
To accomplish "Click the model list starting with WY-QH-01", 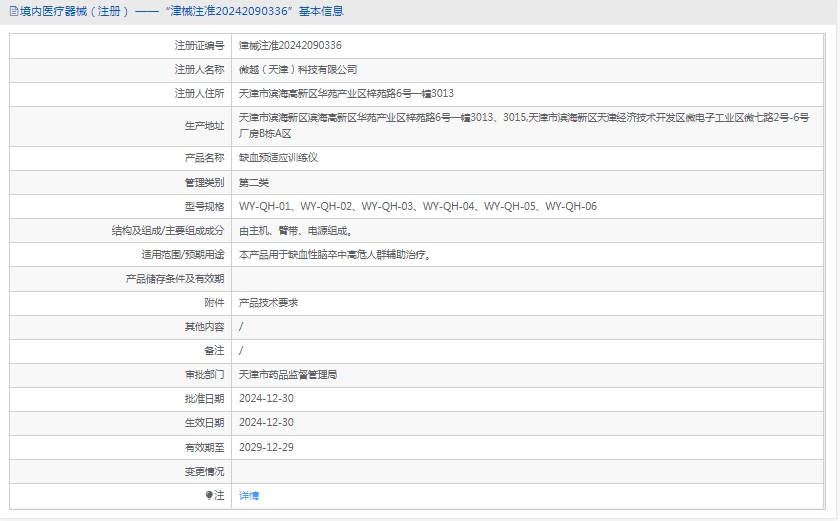I will click(417, 206).
